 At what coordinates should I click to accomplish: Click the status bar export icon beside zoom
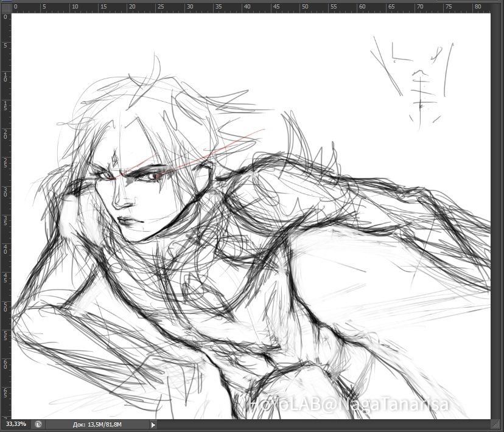(38, 425)
